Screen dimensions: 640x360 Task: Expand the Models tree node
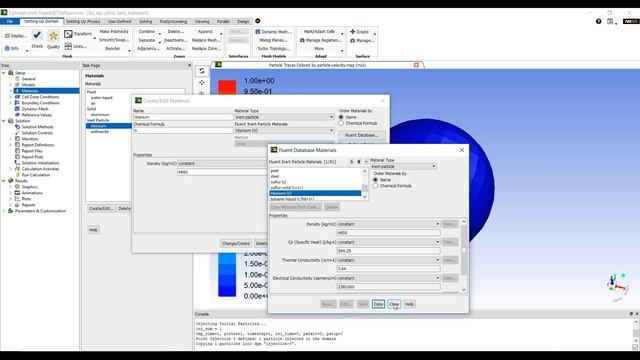tap(11, 85)
